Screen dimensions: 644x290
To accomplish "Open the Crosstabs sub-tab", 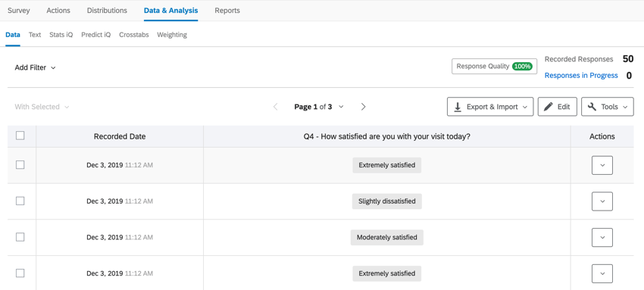I will pos(134,35).
